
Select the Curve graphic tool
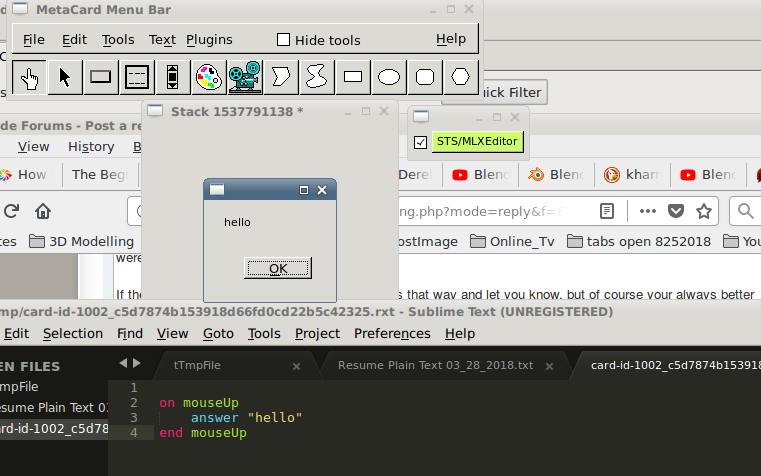[x=316, y=77]
